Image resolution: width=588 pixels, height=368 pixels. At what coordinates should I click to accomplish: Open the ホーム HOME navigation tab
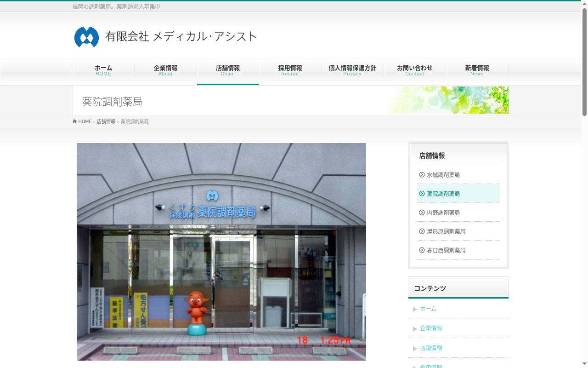103,71
